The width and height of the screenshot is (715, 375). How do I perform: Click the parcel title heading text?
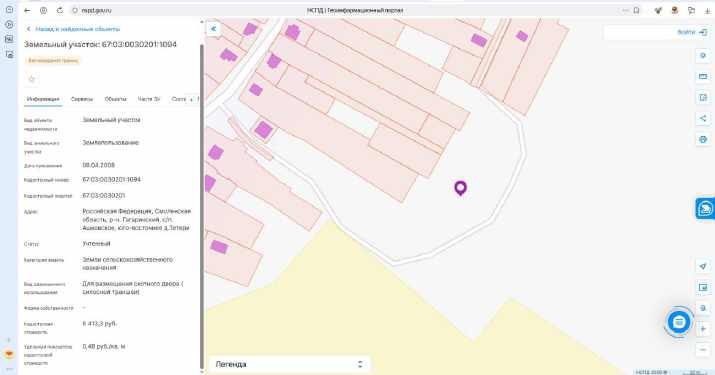(x=100, y=44)
